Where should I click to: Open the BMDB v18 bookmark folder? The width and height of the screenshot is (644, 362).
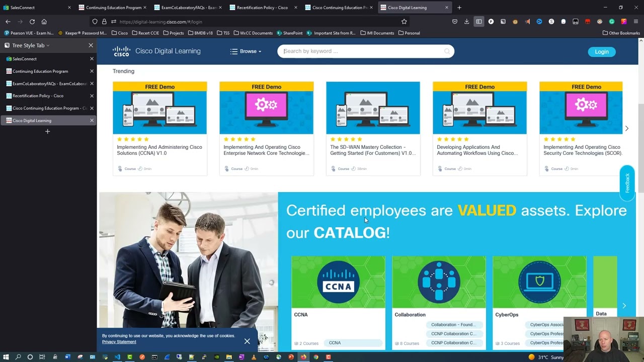pos(200,33)
